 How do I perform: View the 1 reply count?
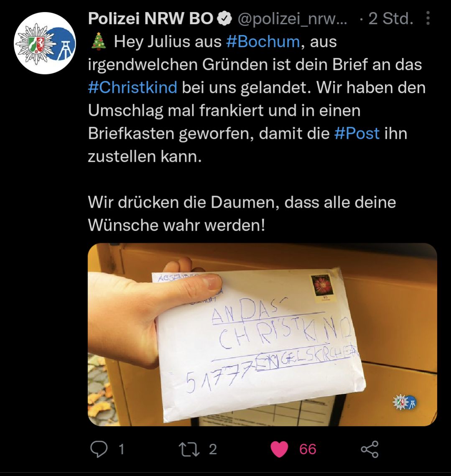122,449
